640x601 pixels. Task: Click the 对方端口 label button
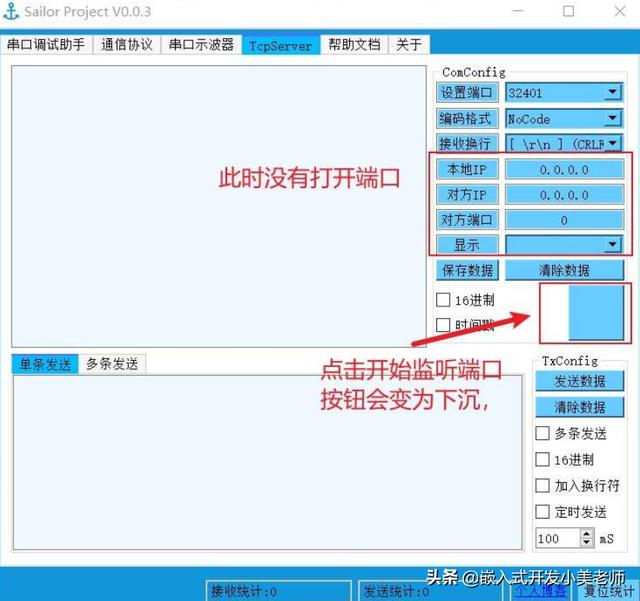point(467,220)
